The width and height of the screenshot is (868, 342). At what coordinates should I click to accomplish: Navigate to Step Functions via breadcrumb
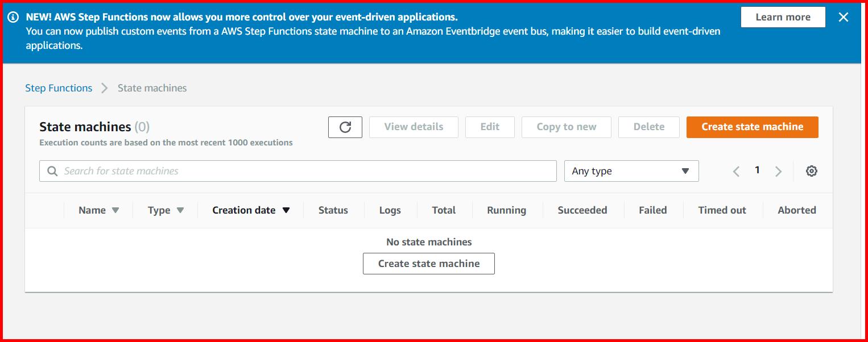(x=59, y=87)
